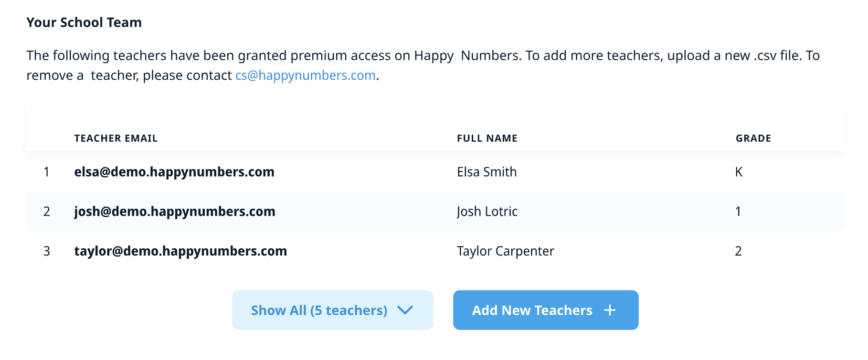The height and width of the screenshot is (360, 868).
Task: Click the Add New Teachers button text
Action: pos(532,310)
